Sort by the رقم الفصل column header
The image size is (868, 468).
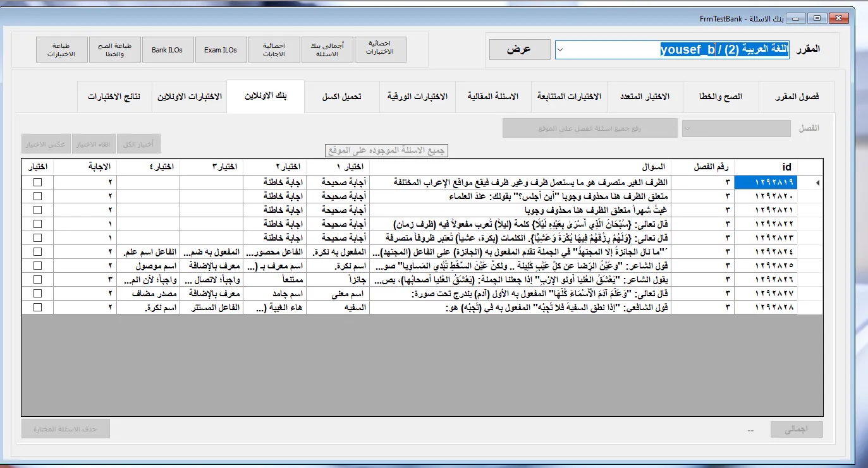click(x=702, y=167)
